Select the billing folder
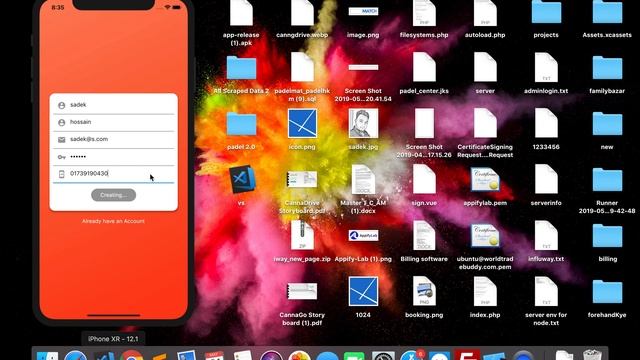This screenshot has width=640, height=360. click(607, 235)
